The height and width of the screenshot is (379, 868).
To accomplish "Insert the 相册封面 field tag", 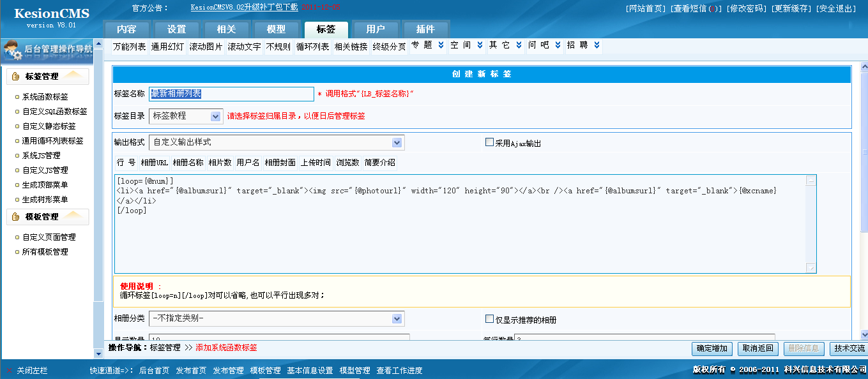I will click(x=280, y=163).
